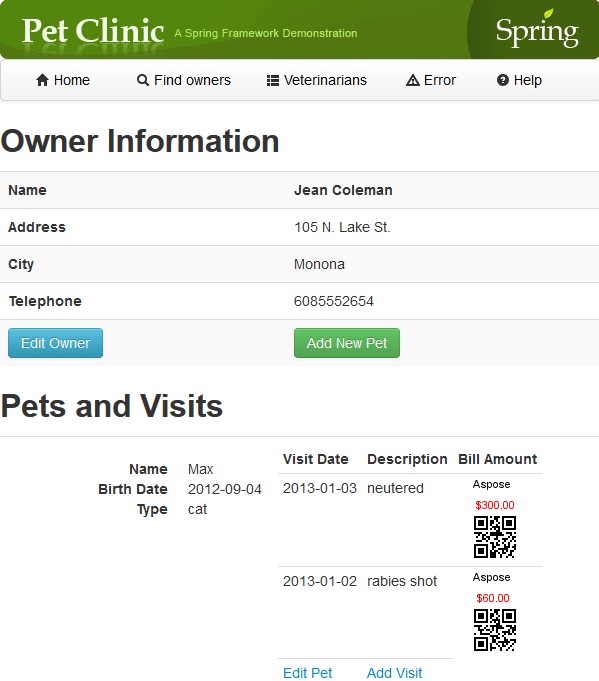Follow the Edit Pet link
The image size is (599, 681).
[x=308, y=673]
